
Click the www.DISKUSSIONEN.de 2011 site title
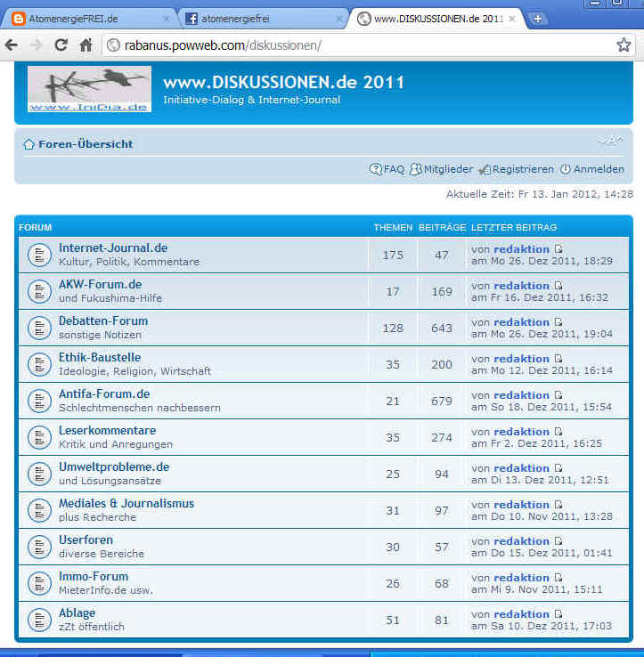(x=284, y=82)
